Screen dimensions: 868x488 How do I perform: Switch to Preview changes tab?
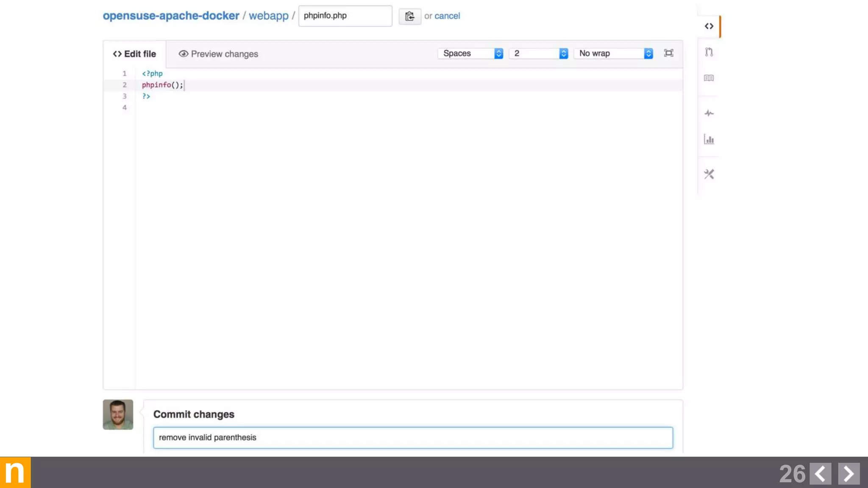pyautogui.click(x=218, y=54)
